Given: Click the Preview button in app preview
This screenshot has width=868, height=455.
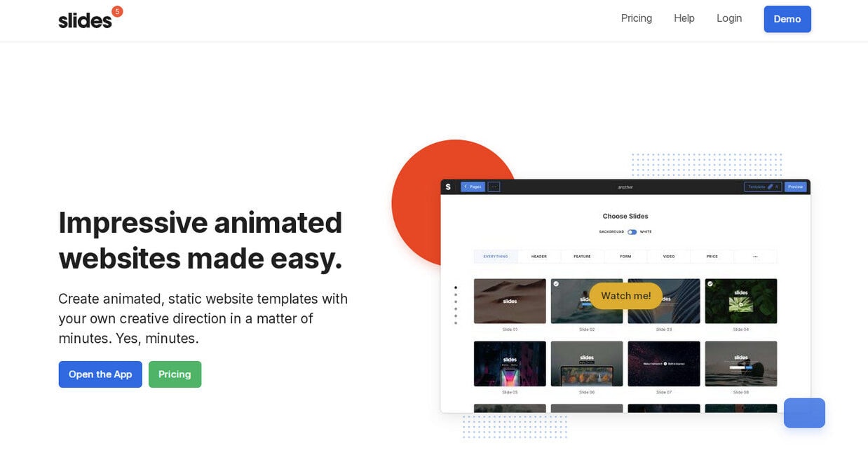Looking at the screenshot, I should (795, 186).
